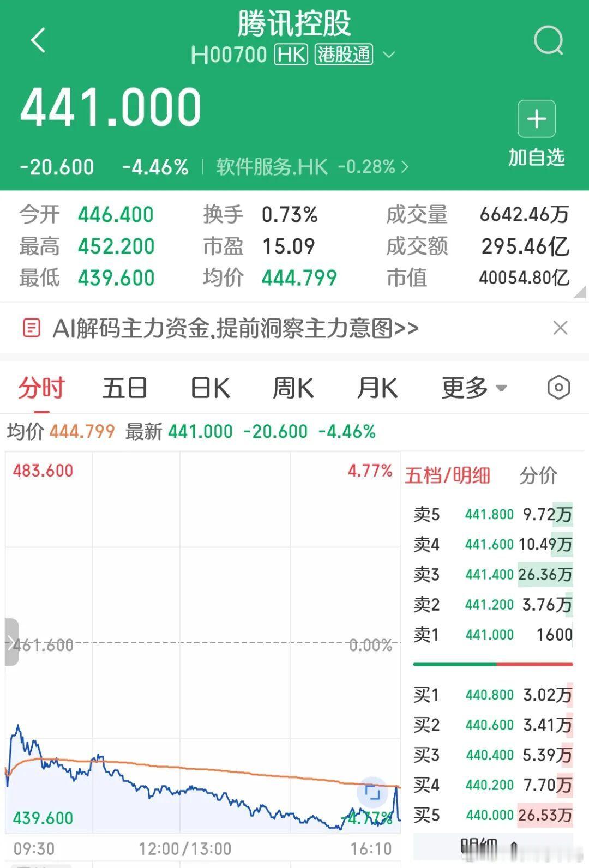The width and height of the screenshot is (589, 868).
Task: Select 买2 row at 440.600
Action: tap(493, 725)
